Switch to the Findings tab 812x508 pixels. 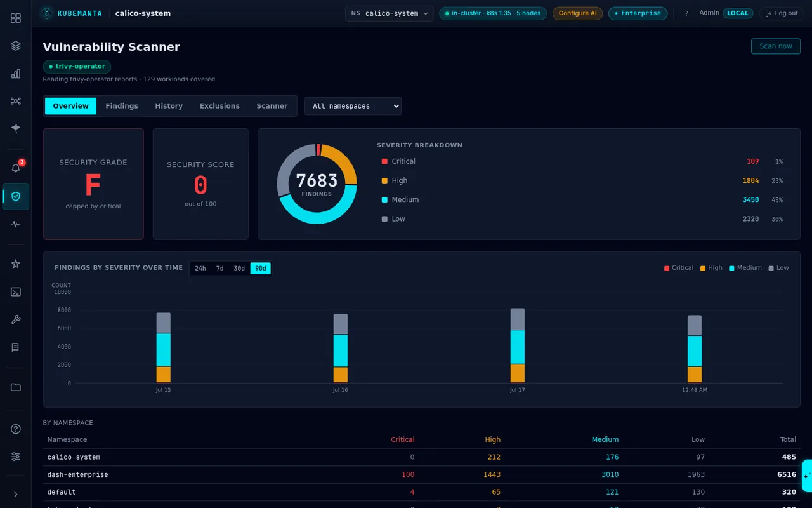click(122, 106)
